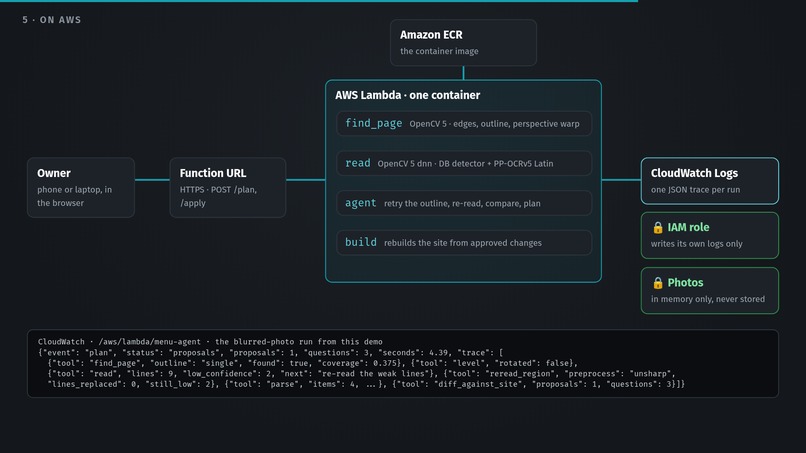This screenshot has width=806, height=453.
Task: Click 'rebuilds the site from approved changes'
Action: [x=463, y=243]
